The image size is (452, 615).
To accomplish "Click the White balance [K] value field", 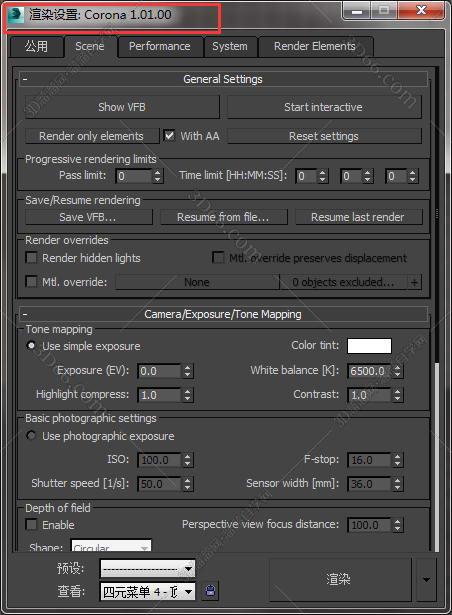I will [x=369, y=371].
